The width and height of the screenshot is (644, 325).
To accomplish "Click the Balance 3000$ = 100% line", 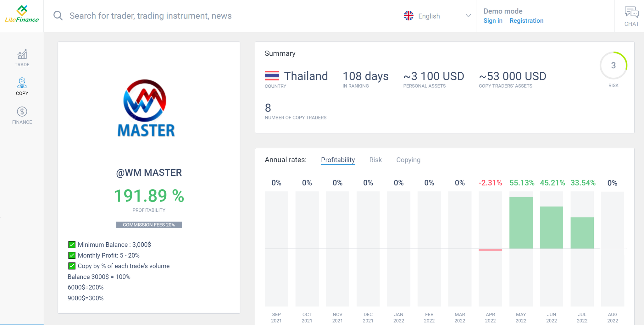I will coord(99,277).
